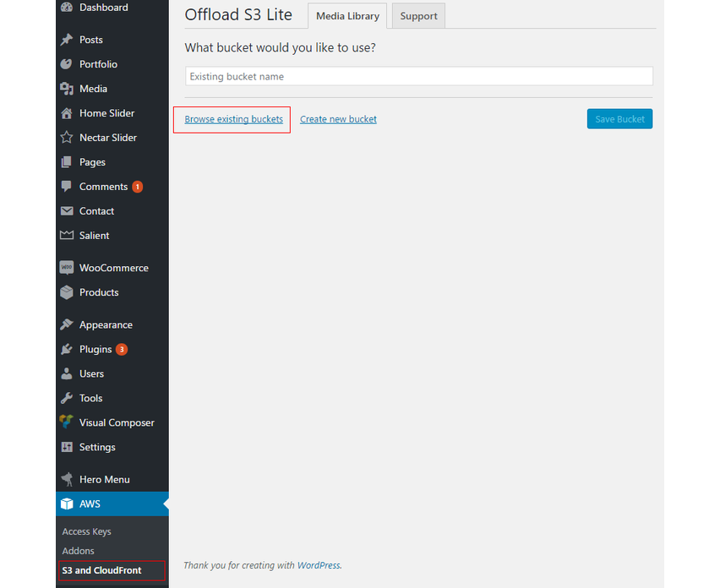This screenshot has width=720, height=588.
Task: Open the Pages menu label
Action: tap(92, 162)
